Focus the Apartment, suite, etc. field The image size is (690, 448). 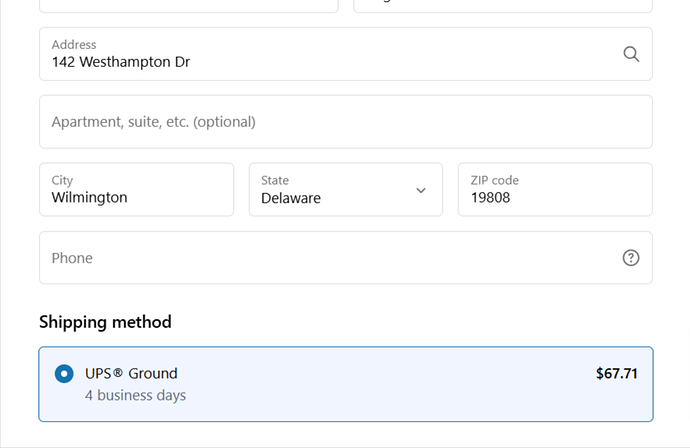pos(345,122)
